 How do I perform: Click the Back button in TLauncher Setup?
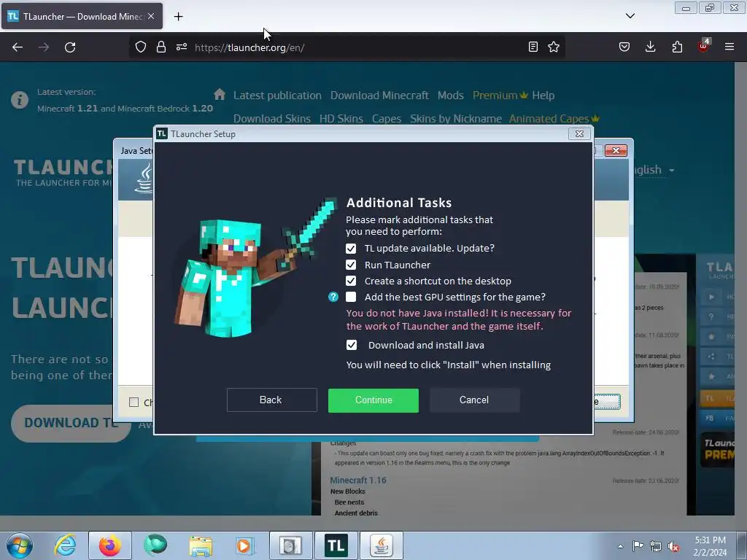tap(271, 400)
